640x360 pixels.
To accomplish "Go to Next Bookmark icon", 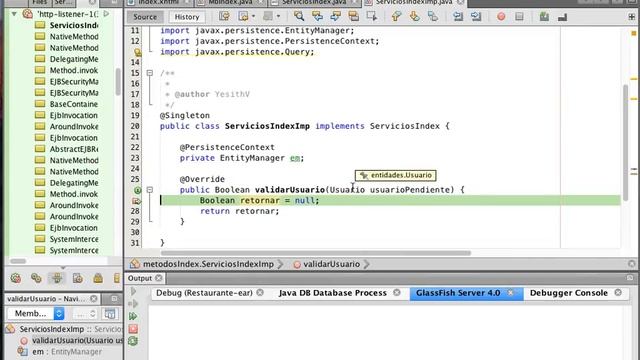I will point(414,16).
